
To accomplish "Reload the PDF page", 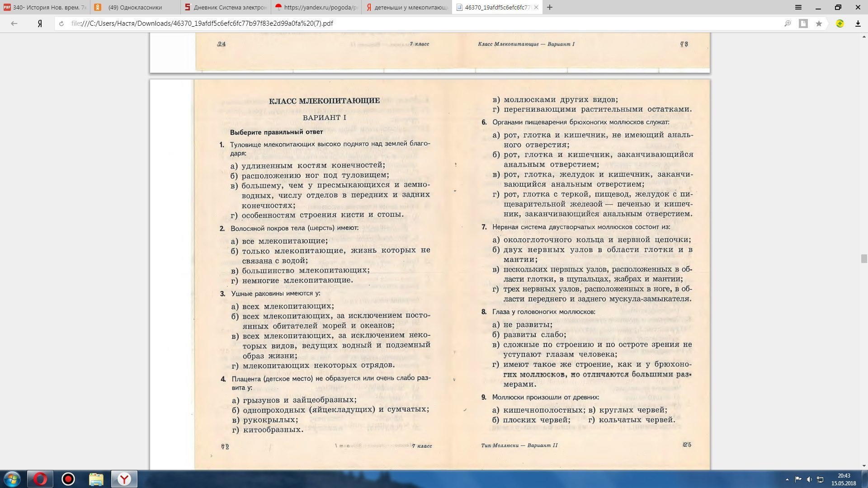I will coord(61,23).
